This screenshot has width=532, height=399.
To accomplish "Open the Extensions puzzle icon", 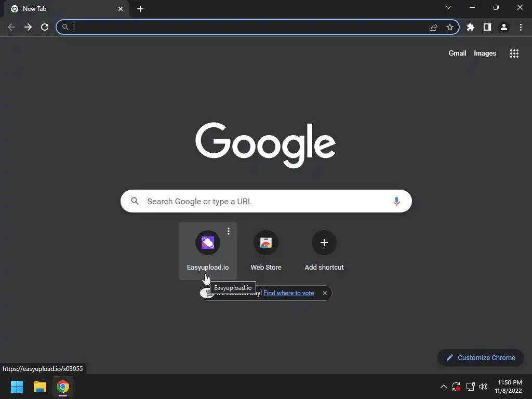I will (471, 27).
